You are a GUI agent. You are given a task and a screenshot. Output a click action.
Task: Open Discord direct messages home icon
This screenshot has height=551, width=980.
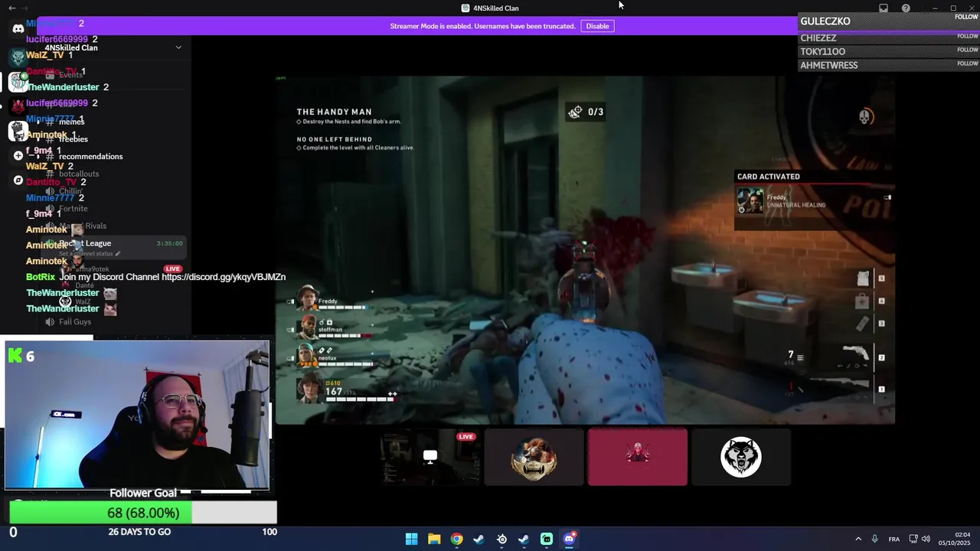[18, 29]
